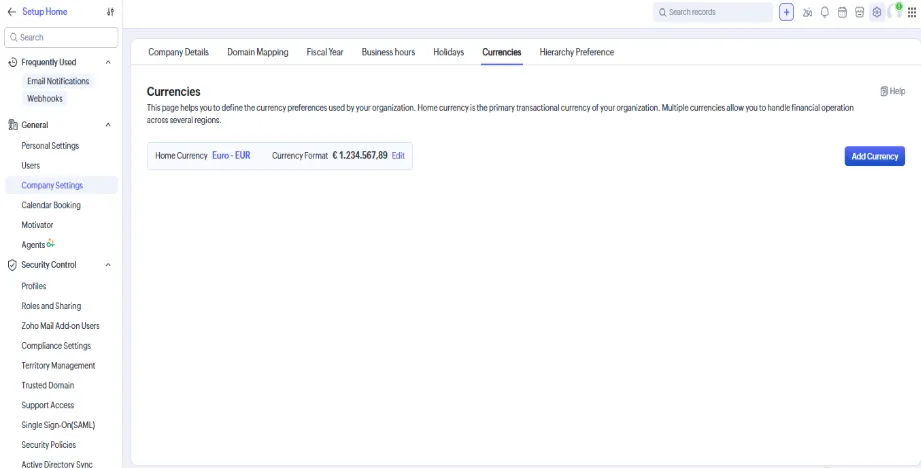
Task: Open Zoho Mail Add-on Users
Action: [60, 326]
